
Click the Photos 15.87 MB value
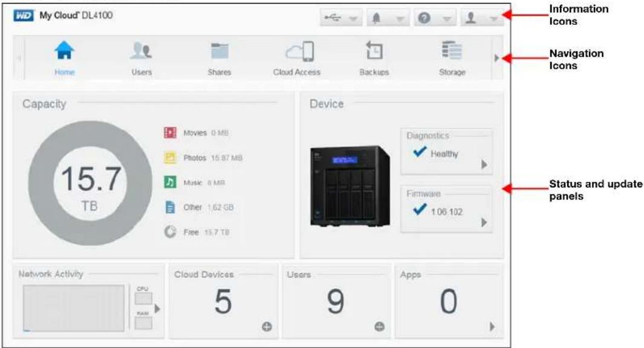click(227, 158)
